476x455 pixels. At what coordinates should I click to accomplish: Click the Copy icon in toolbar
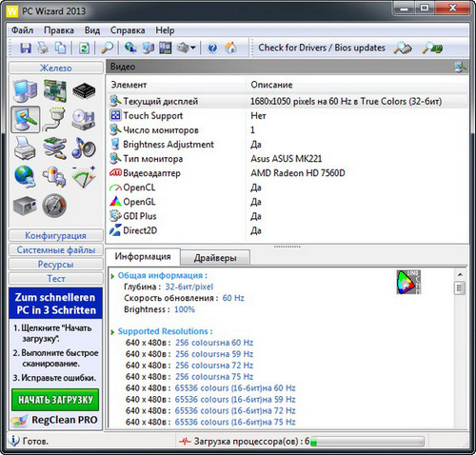(61, 48)
